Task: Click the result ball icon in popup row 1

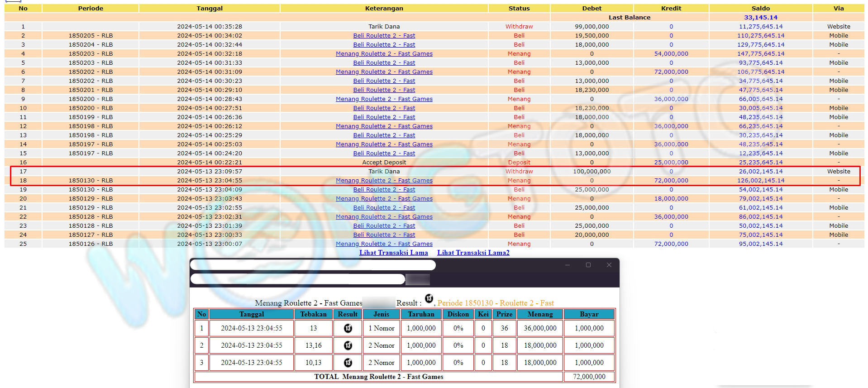Action: pos(348,328)
